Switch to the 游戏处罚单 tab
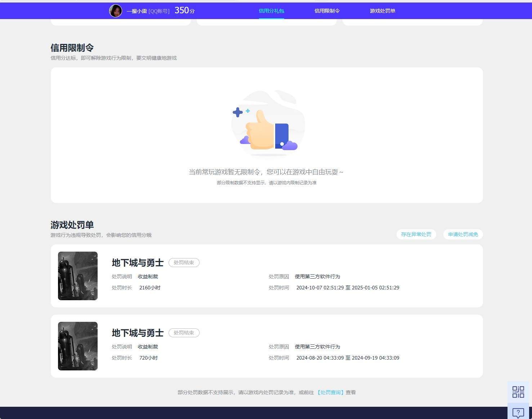Screen dimensions: 532x419 383,11
